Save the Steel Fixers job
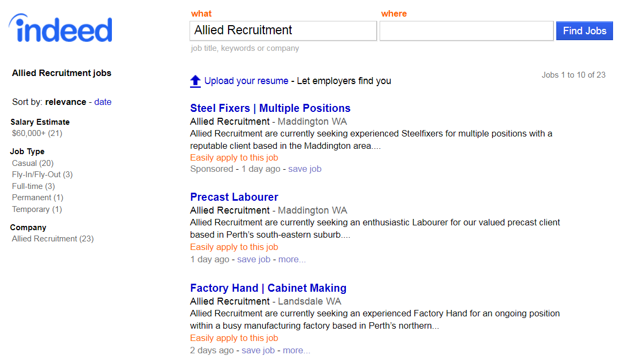The width and height of the screenshot is (620, 364). coord(305,169)
